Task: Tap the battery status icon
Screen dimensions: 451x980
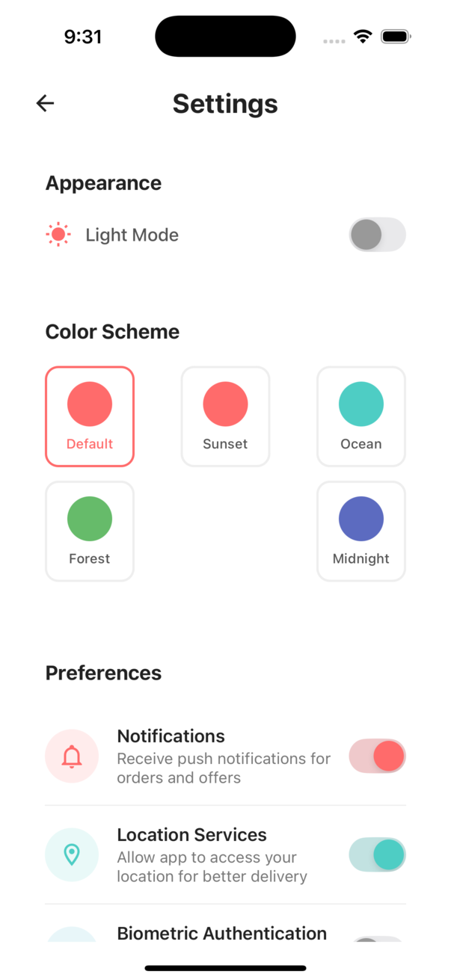Action: 396,37
